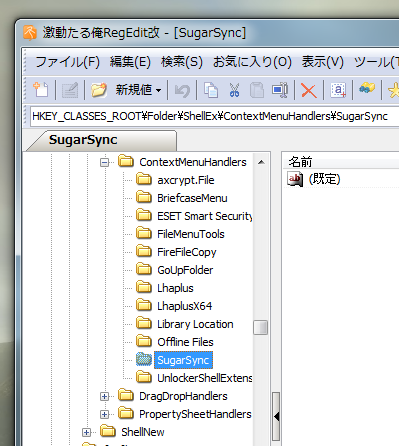
Task: Click the new key icon in toolbar
Action: point(41,90)
